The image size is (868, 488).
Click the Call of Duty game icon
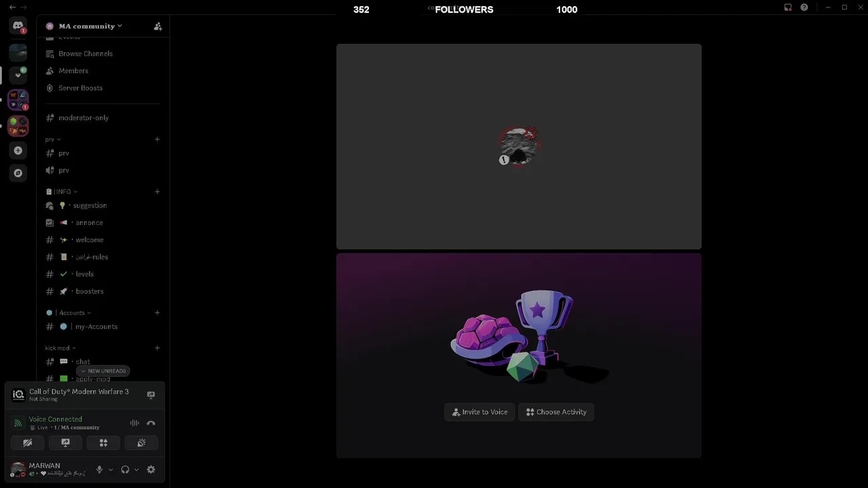pos(18,394)
